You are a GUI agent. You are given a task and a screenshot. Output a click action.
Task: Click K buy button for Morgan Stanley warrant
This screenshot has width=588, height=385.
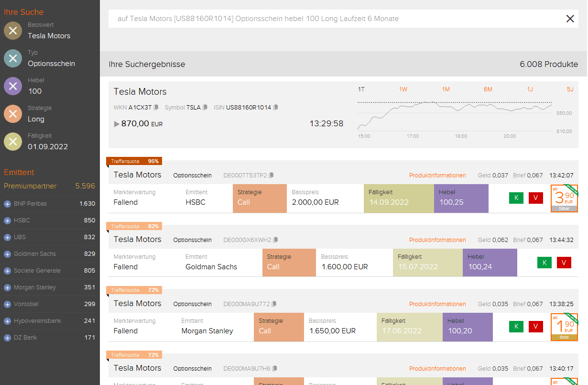[x=516, y=327]
